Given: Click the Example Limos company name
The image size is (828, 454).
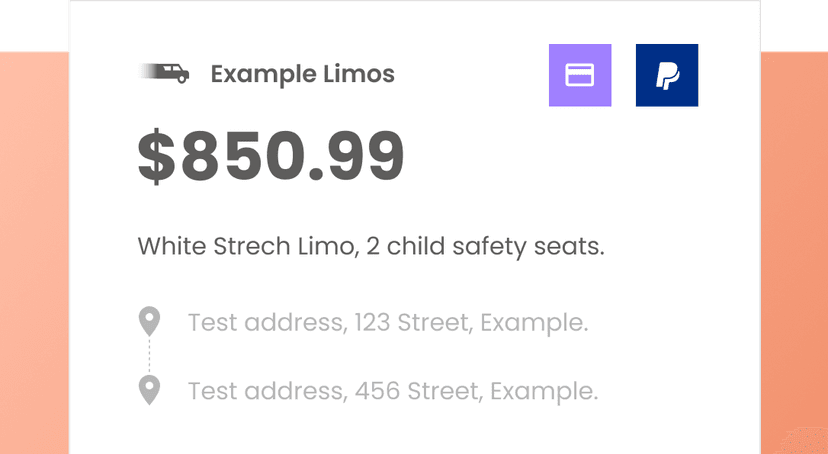Looking at the screenshot, I should (x=302, y=74).
